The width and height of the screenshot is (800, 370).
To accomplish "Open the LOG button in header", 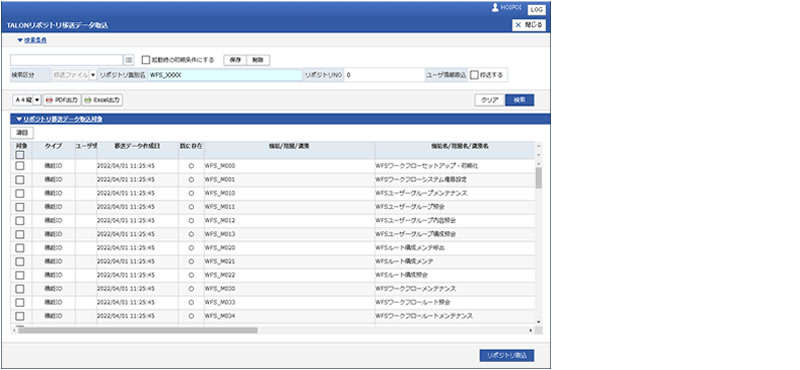I will coord(536,10).
